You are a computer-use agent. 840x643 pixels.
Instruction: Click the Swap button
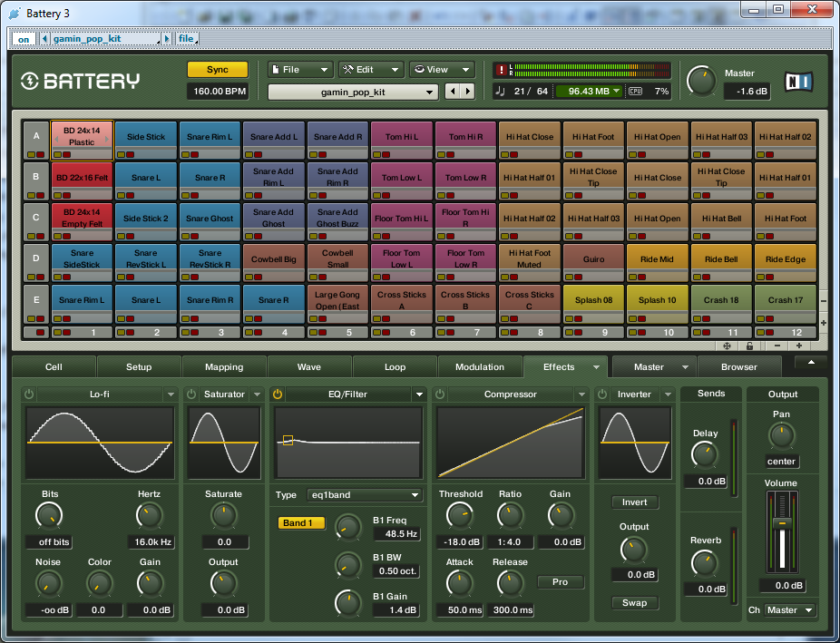[635, 602]
